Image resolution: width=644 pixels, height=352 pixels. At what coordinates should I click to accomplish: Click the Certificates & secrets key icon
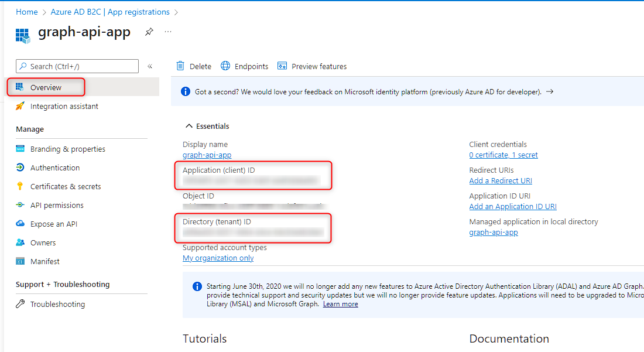20,186
